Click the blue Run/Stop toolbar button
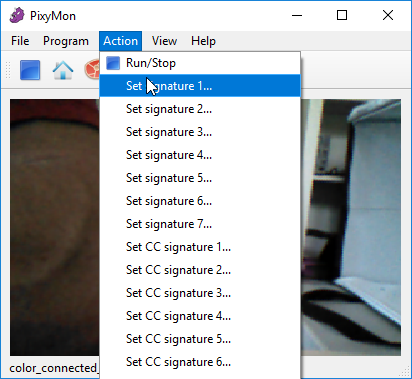This screenshot has width=412, height=379. (30, 70)
